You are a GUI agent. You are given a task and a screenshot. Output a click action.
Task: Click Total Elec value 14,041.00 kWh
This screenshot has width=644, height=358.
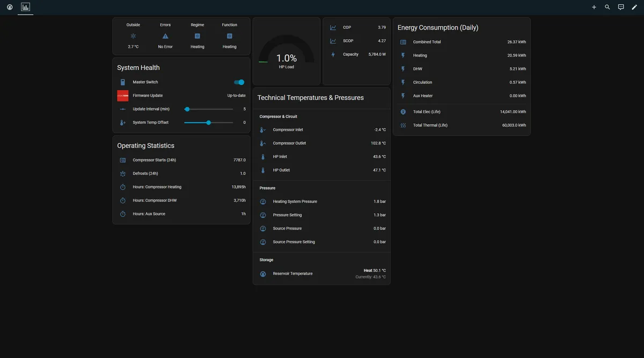[513, 112]
